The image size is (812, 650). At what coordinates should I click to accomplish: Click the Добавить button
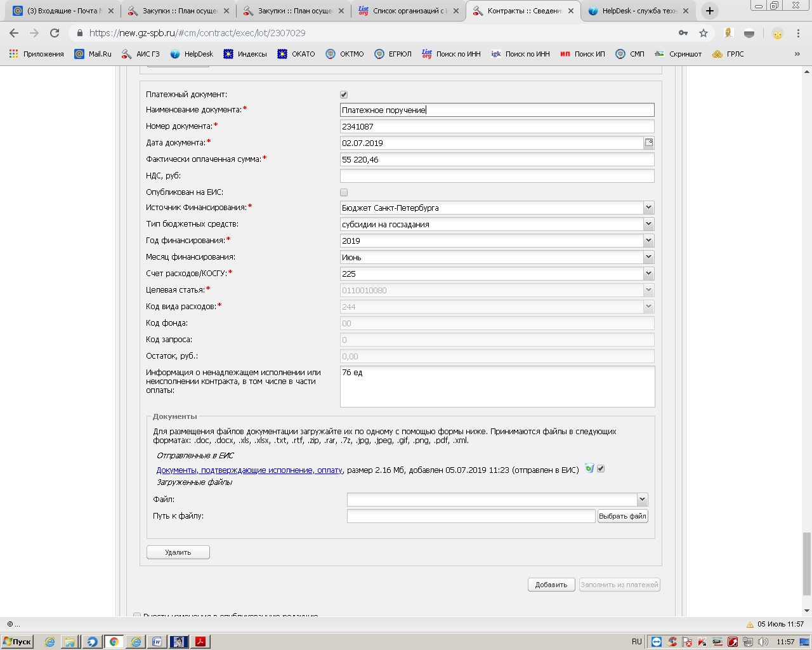[x=551, y=585]
